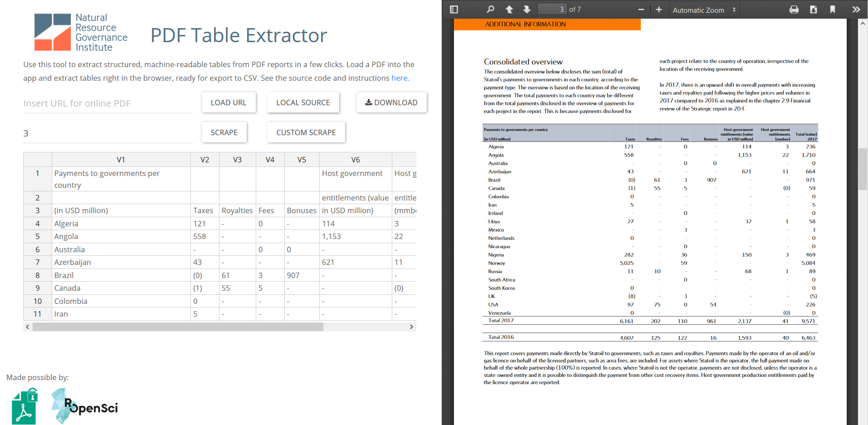The image size is (868, 425).
Task: Click the PDF page number field
Action: coord(552,10)
